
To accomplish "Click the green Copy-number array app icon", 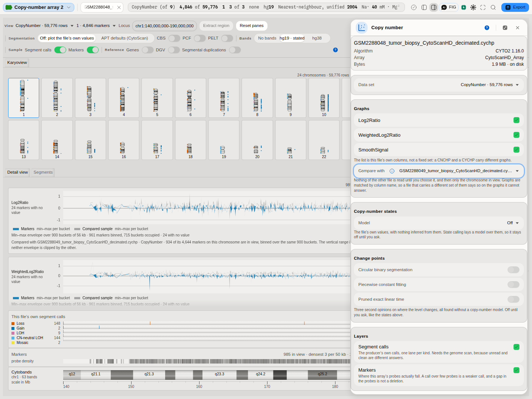I will pos(8,7).
